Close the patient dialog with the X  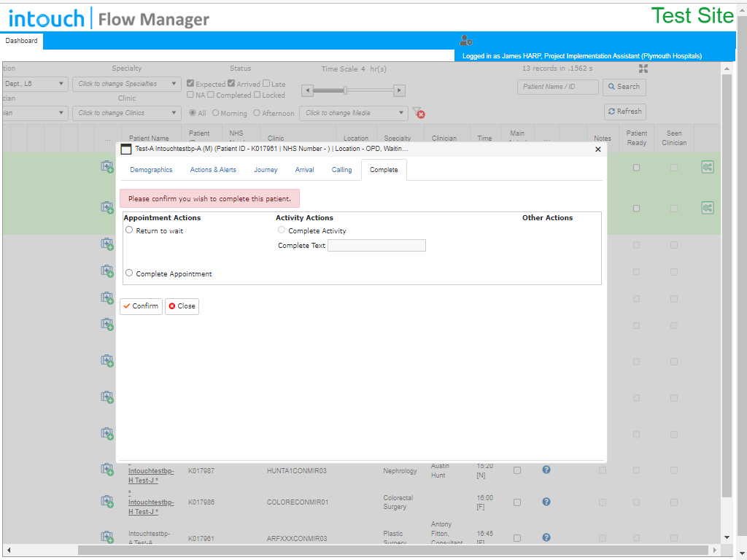598,149
